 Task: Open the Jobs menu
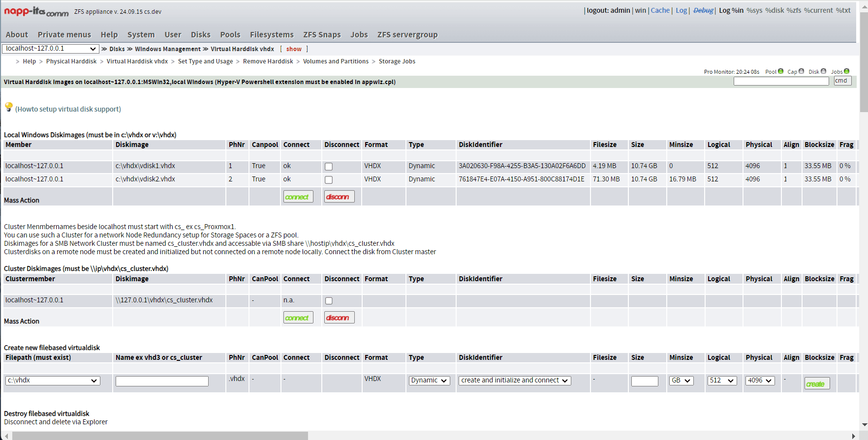click(x=359, y=35)
